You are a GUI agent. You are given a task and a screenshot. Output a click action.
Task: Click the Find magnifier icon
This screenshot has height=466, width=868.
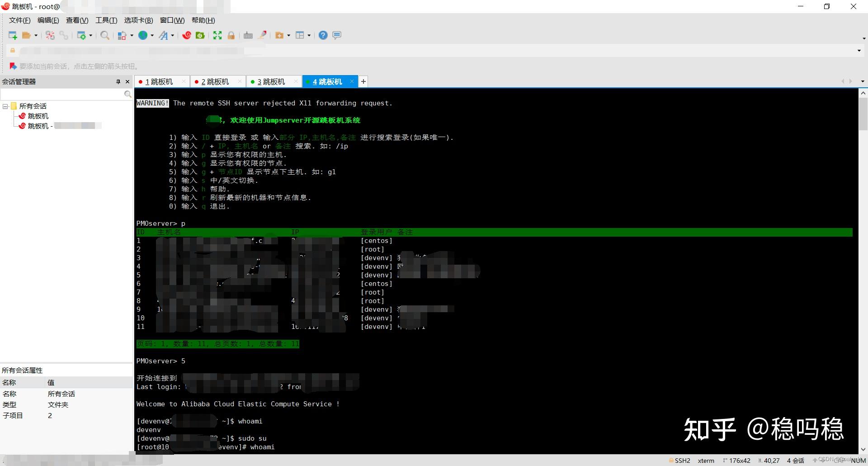[x=105, y=35]
